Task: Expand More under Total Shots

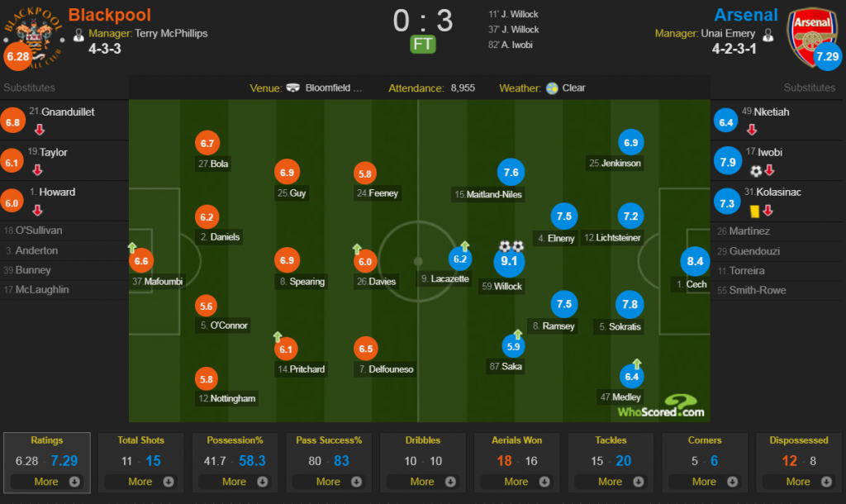Action: click(x=140, y=482)
